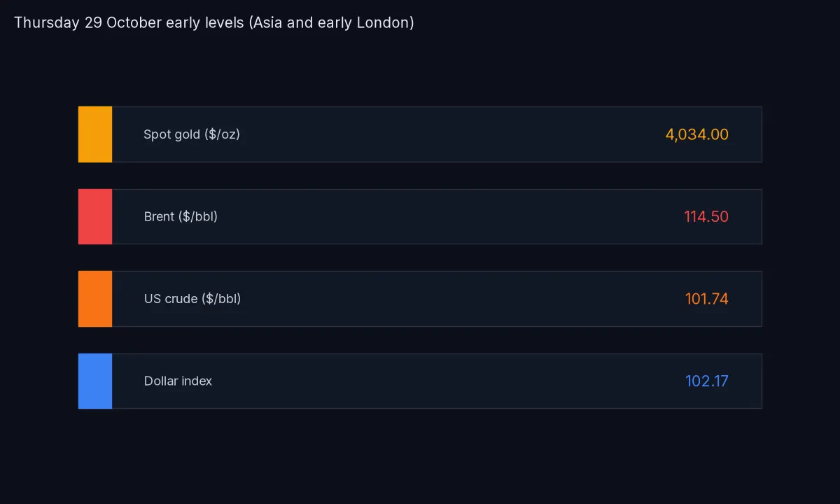Open the Dollar index row panel

(420, 381)
